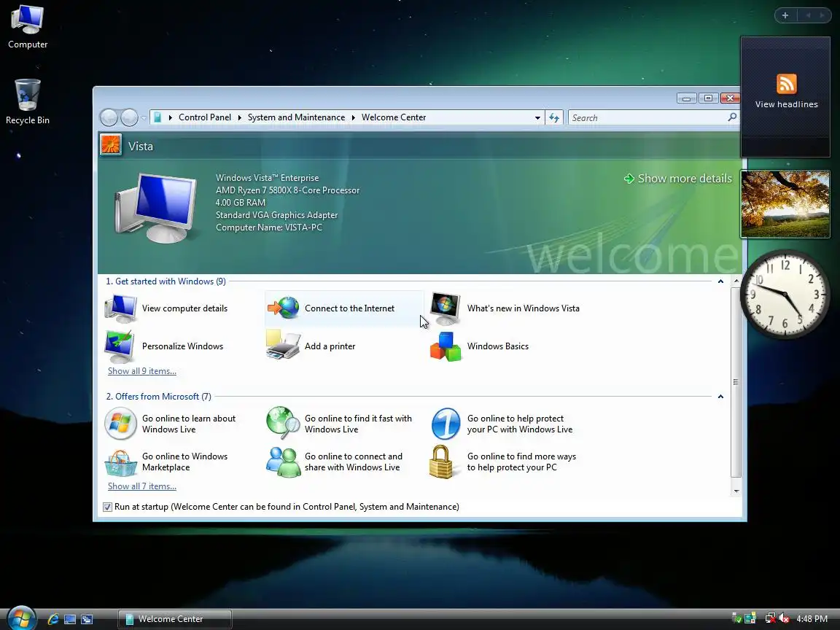Launch Internet Explorer from Quick Launch
The image size is (840, 630).
(53, 619)
